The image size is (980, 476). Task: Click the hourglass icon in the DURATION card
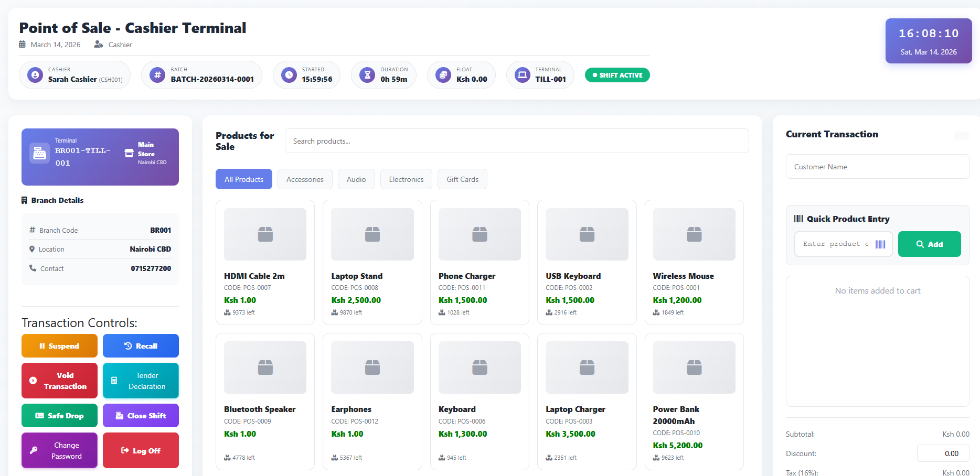366,74
